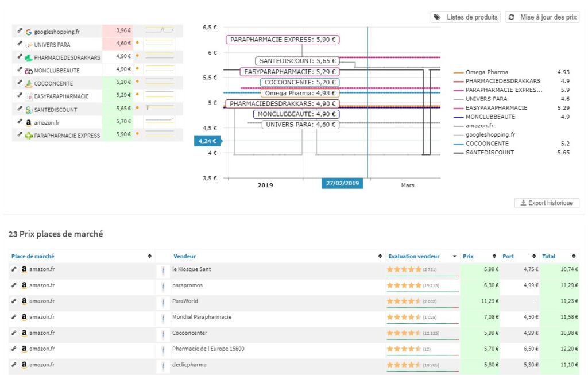Viewport: 588px width, 375px height.
Task: Click the product thumbnail for parapromos
Action: (x=164, y=285)
